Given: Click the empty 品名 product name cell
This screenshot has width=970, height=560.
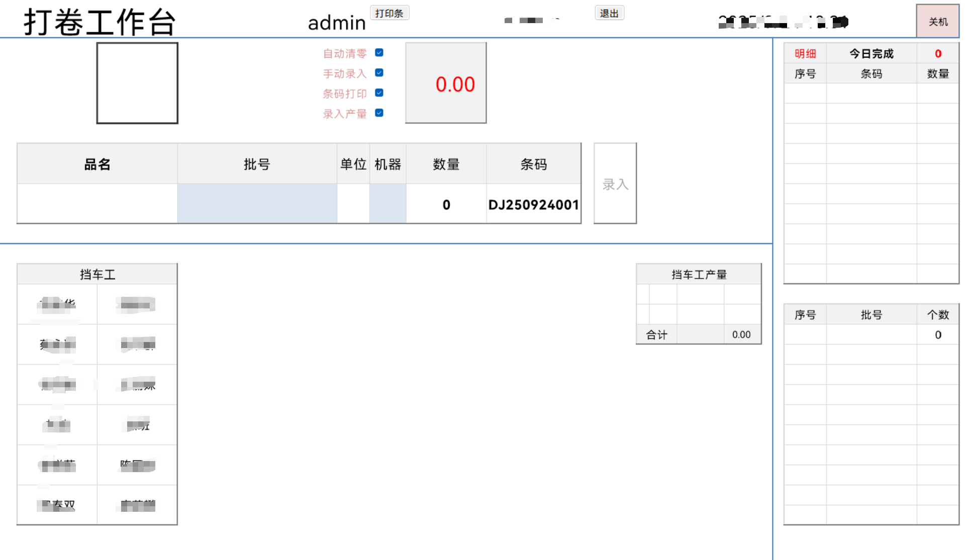Looking at the screenshot, I should point(96,203).
